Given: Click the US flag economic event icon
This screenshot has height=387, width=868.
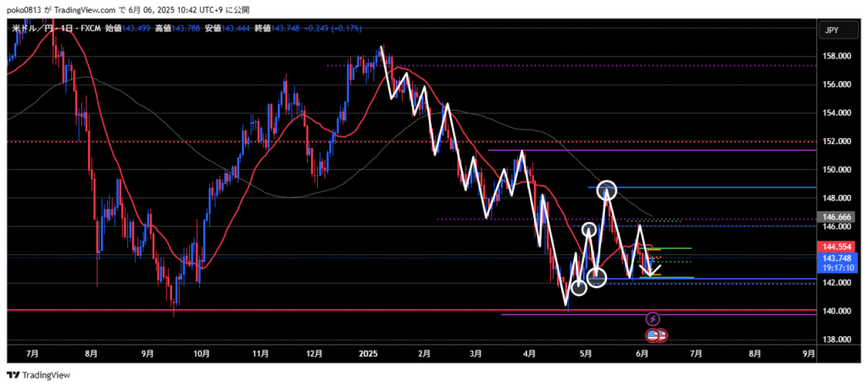Looking at the screenshot, I should pyautogui.click(x=653, y=335).
